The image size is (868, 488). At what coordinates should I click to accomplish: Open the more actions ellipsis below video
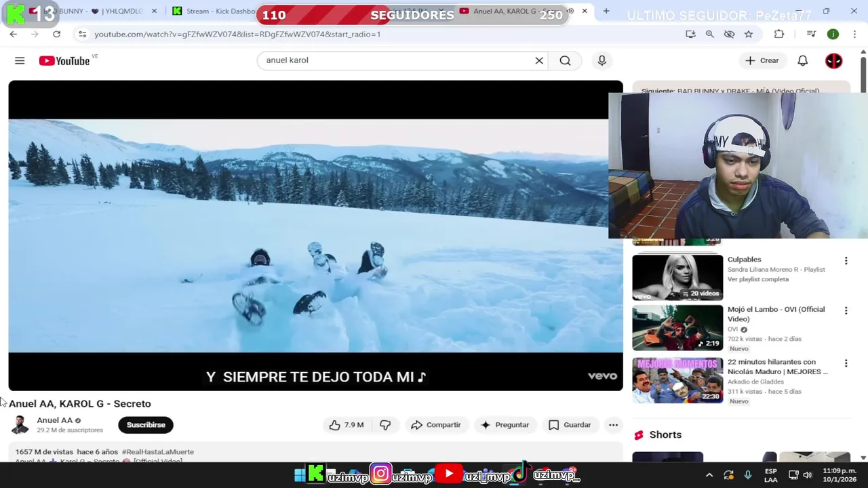pos(613,425)
